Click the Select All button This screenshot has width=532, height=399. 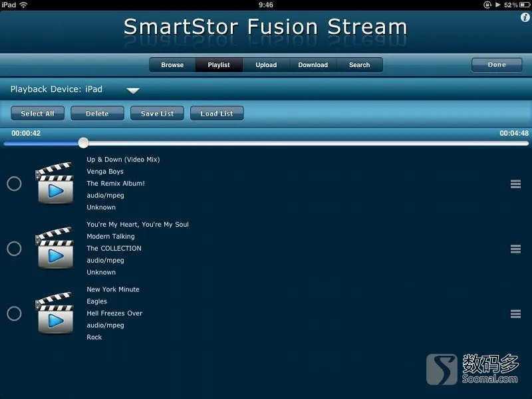point(37,113)
